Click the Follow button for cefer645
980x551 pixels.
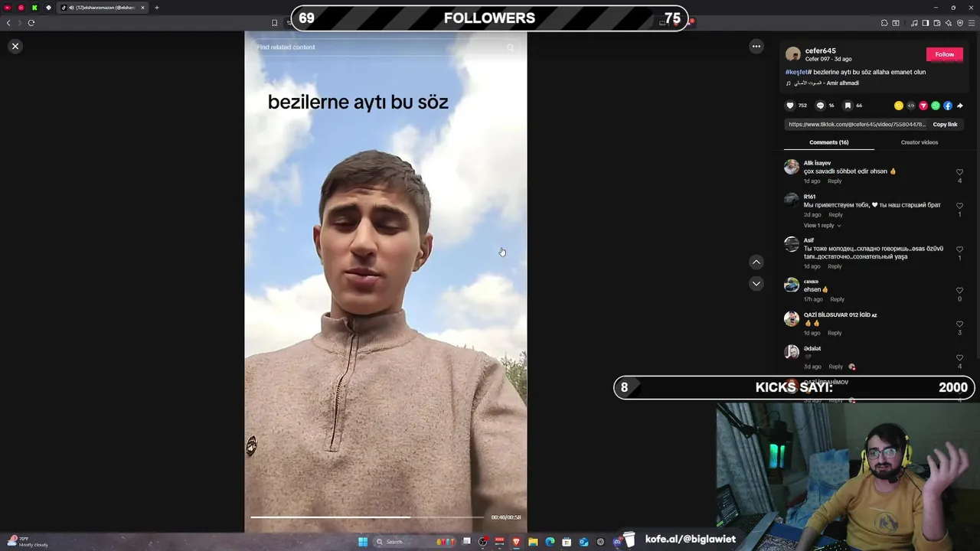point(945,54)
